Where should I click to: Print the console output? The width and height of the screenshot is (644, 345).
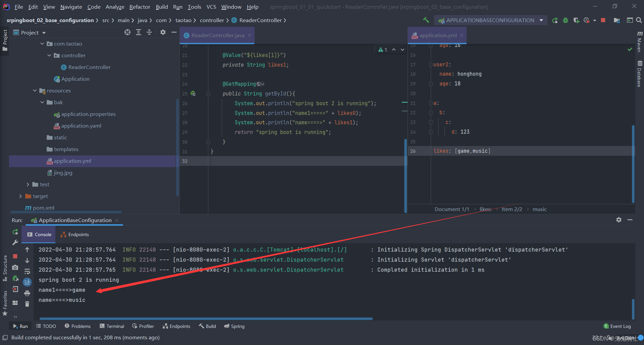pos(27,293)
